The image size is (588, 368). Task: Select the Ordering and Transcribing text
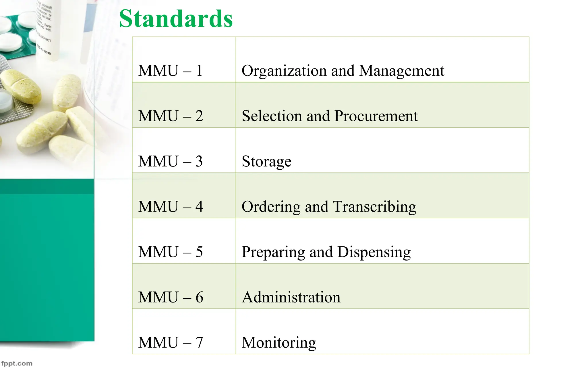click(x=329, y=207)
